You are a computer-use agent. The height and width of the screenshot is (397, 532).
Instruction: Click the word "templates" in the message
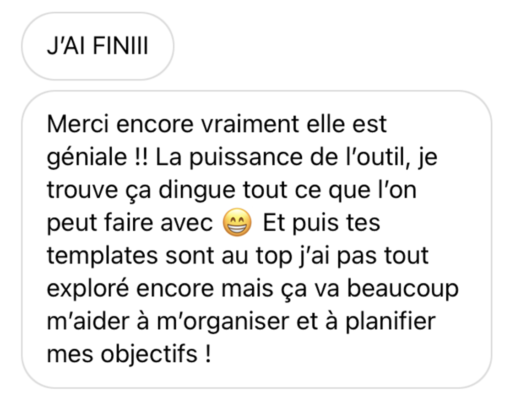pyautogui.click(x=103, y=256)
